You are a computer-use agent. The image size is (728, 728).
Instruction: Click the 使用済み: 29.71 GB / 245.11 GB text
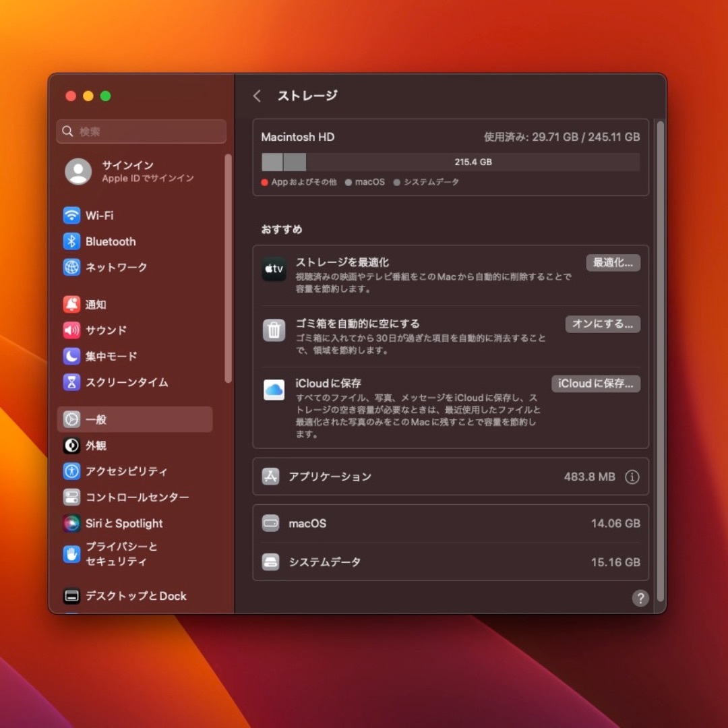pos(562,137)
